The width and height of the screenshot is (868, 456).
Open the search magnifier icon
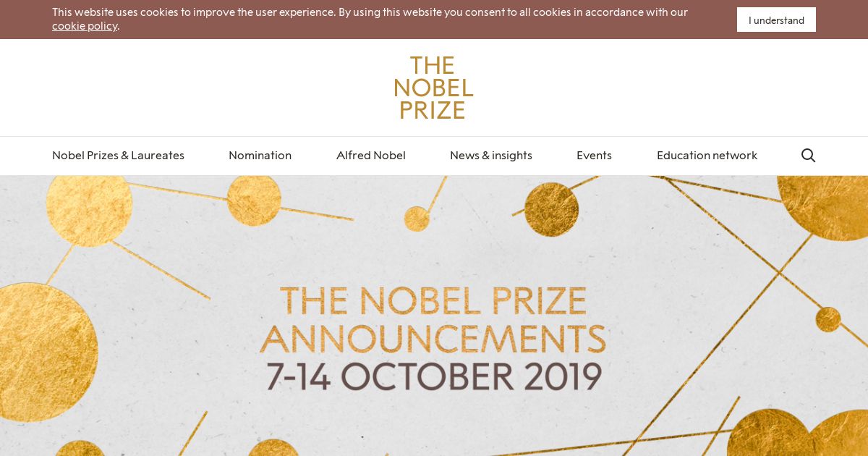[808, 156]
